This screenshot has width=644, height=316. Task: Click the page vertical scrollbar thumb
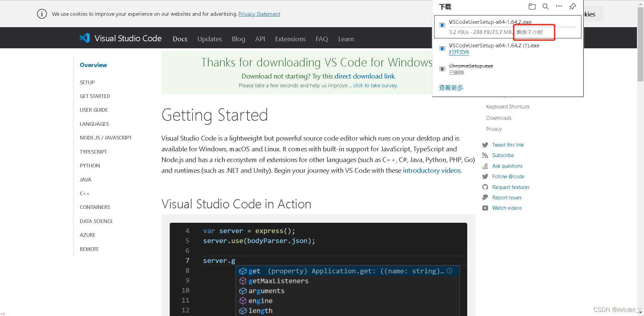point(640,45)
